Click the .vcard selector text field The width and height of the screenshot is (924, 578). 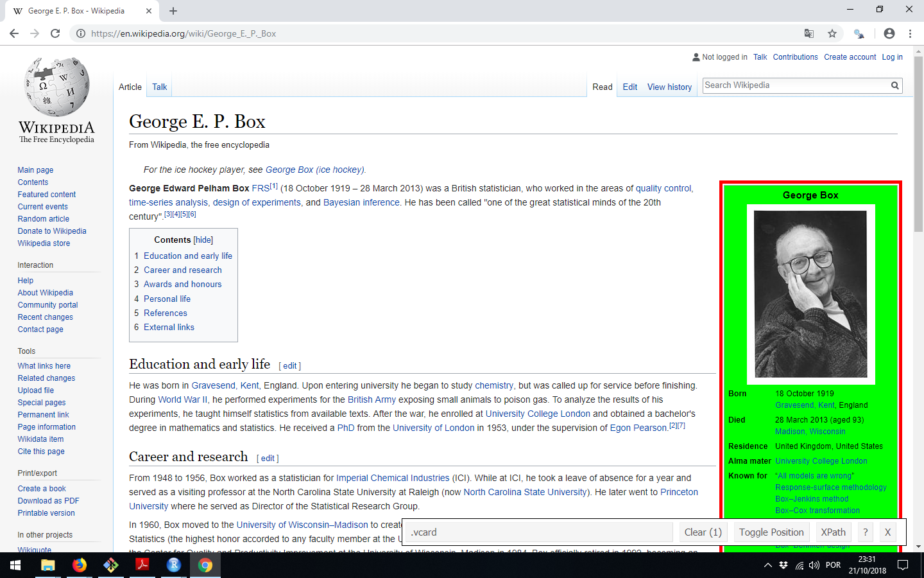tap(540, 532)
